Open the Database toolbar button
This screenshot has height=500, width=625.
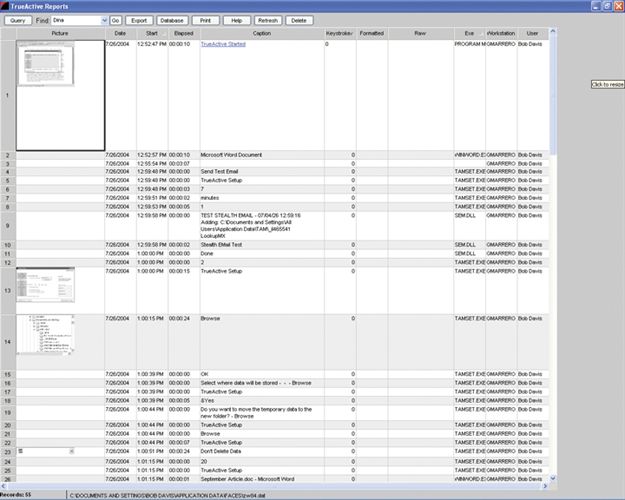point(171,20)
